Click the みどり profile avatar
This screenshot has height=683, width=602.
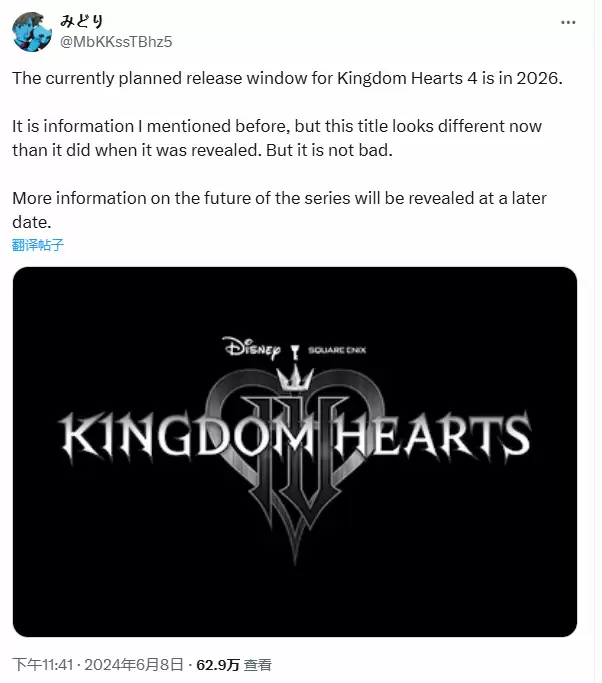[x=32, y=32]
